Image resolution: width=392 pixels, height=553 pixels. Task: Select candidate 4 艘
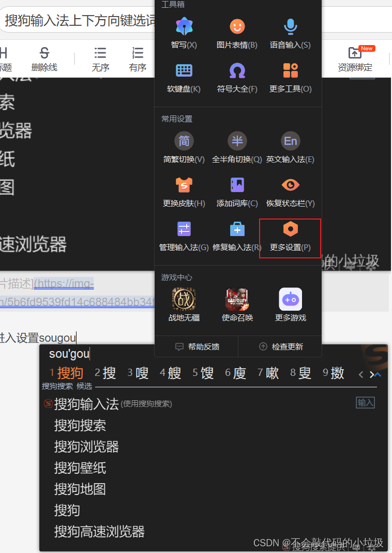170,373
